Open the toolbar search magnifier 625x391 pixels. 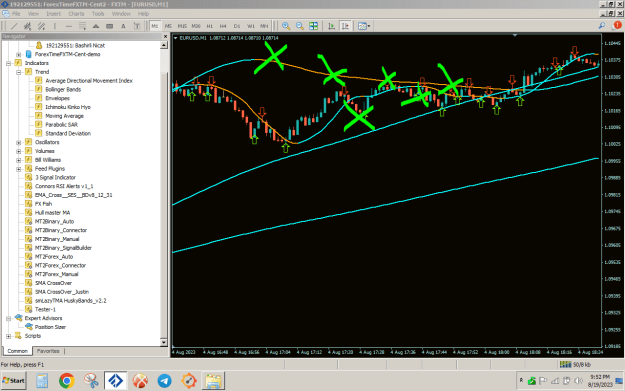coord(602,26)
